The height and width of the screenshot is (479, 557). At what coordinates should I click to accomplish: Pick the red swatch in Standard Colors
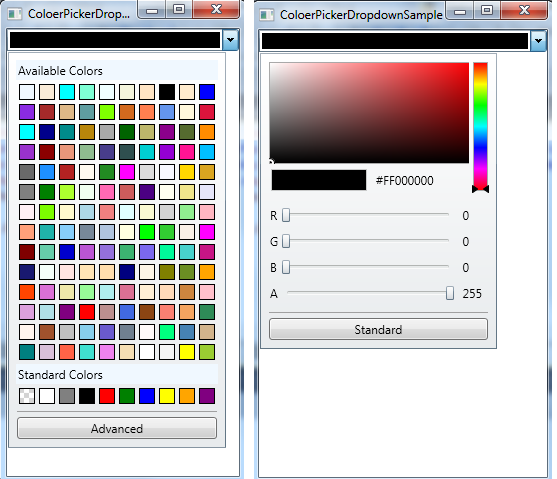tap(107, 396)
